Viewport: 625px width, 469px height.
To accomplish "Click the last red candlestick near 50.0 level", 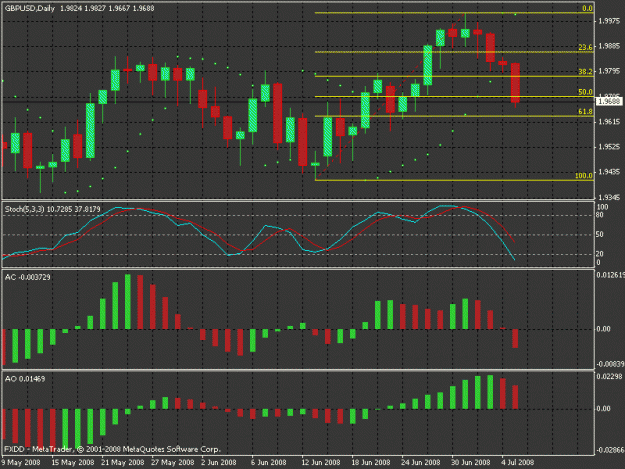I will 515,83.
